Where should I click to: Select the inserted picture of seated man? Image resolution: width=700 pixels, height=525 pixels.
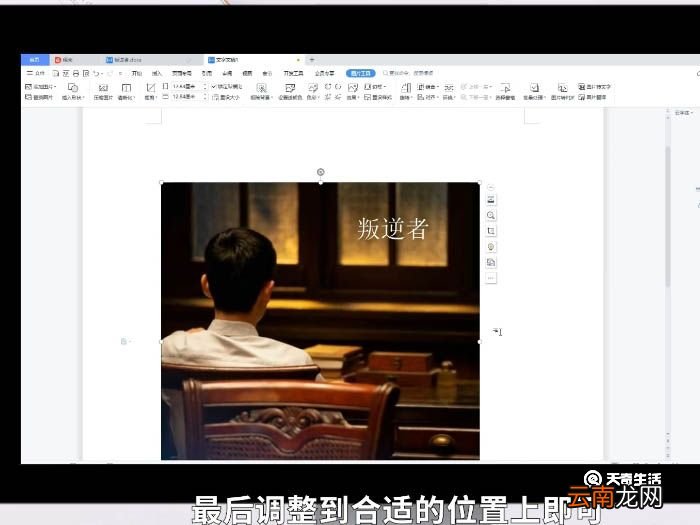320,321
